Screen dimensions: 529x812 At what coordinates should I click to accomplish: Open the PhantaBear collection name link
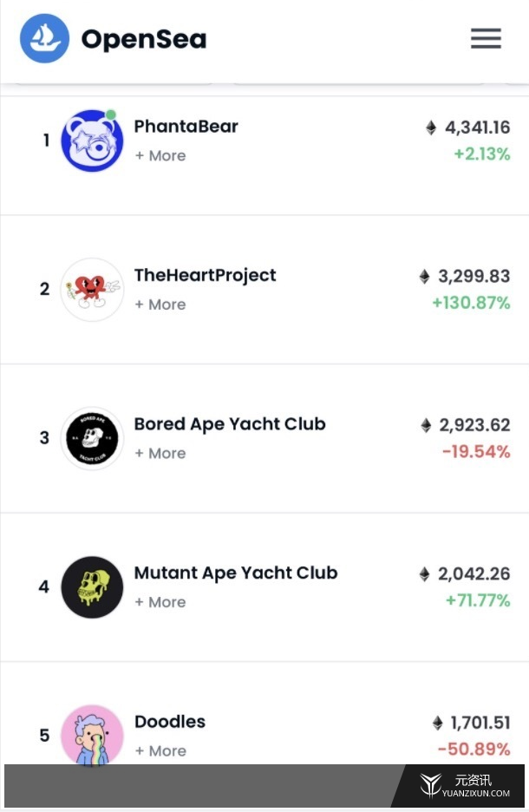coord(186,127)
